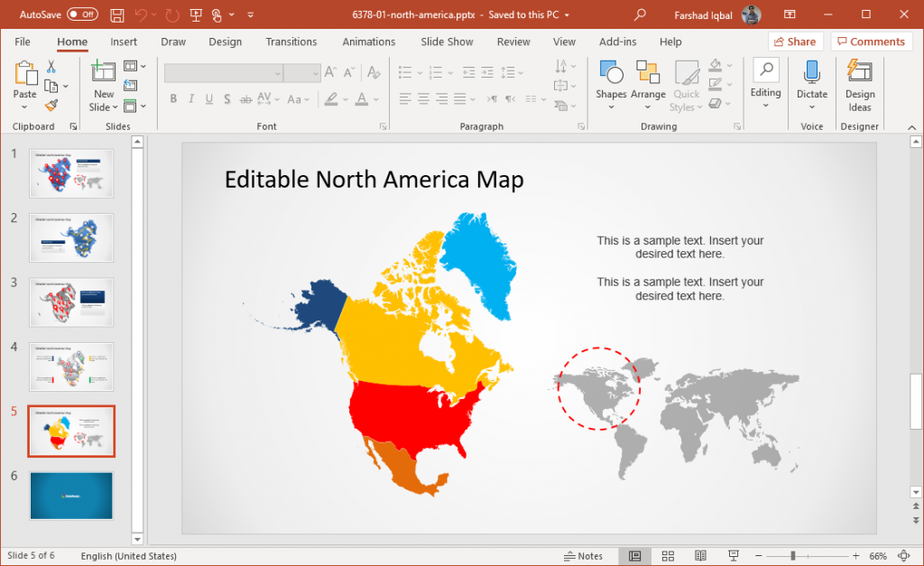Open the font color dropdown arrow
924x566 pixels.
click(x=376, y=99)
